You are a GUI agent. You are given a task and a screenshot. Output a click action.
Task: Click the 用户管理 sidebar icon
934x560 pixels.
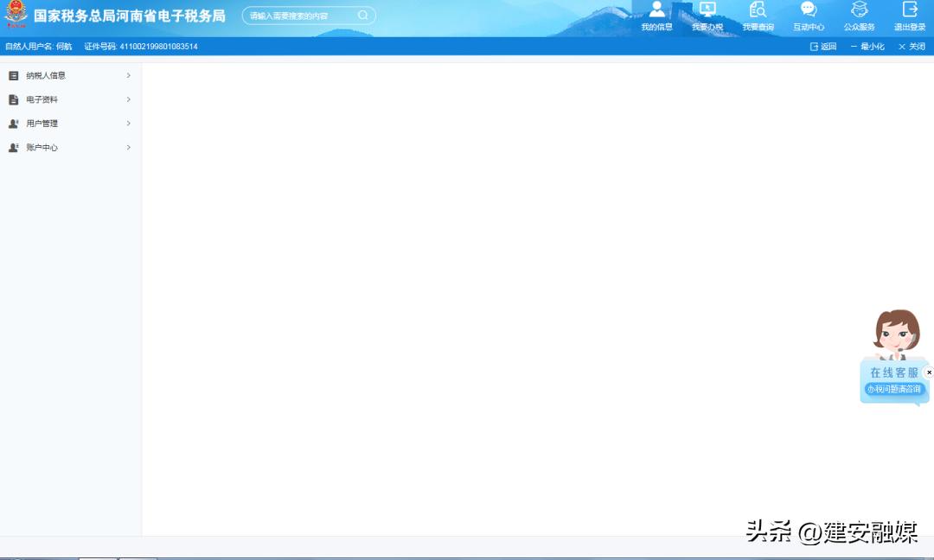(14, 124)
